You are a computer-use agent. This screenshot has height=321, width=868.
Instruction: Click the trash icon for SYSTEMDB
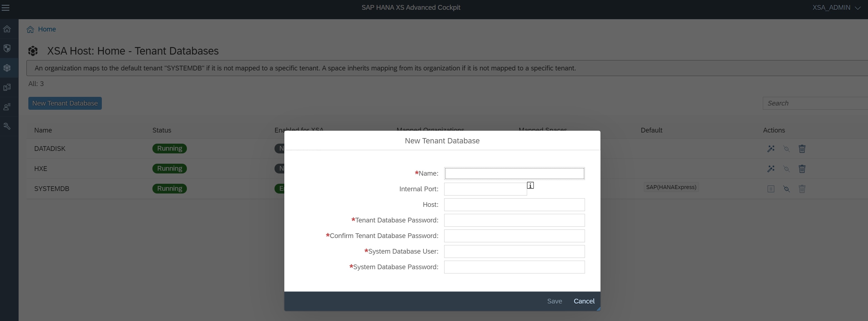[802, 189]
